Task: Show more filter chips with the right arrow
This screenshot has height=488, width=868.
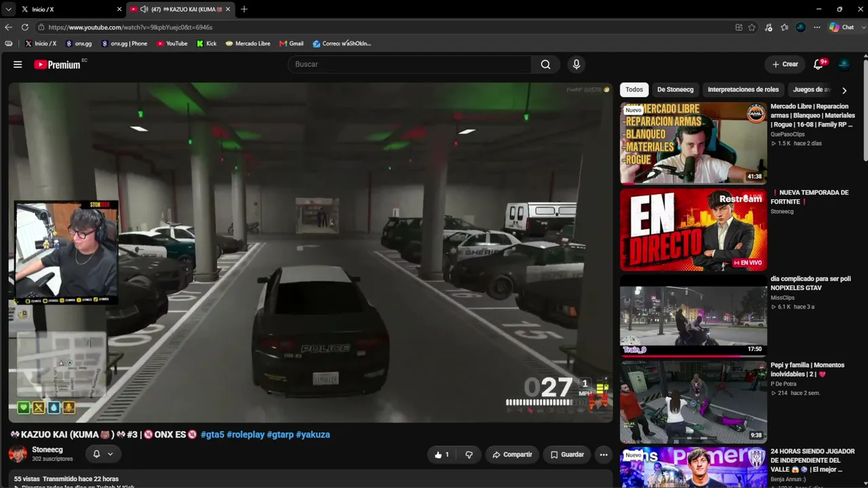Action: (x=844, y=90)
